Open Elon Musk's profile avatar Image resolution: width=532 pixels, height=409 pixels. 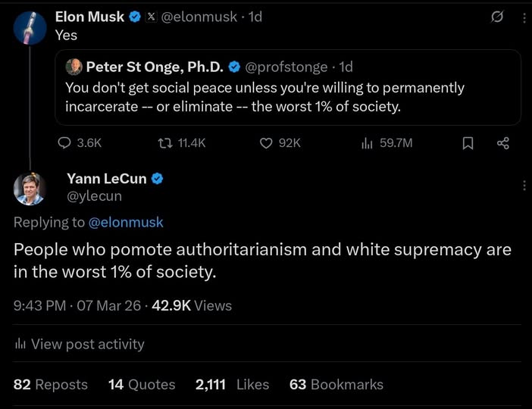[29, 27]
